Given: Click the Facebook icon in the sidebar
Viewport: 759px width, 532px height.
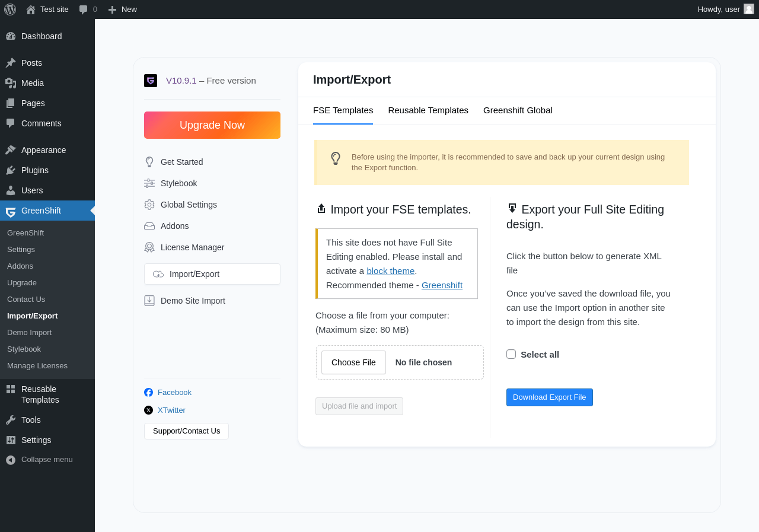Looking at the screenshot, I should (x=149, y=393).
